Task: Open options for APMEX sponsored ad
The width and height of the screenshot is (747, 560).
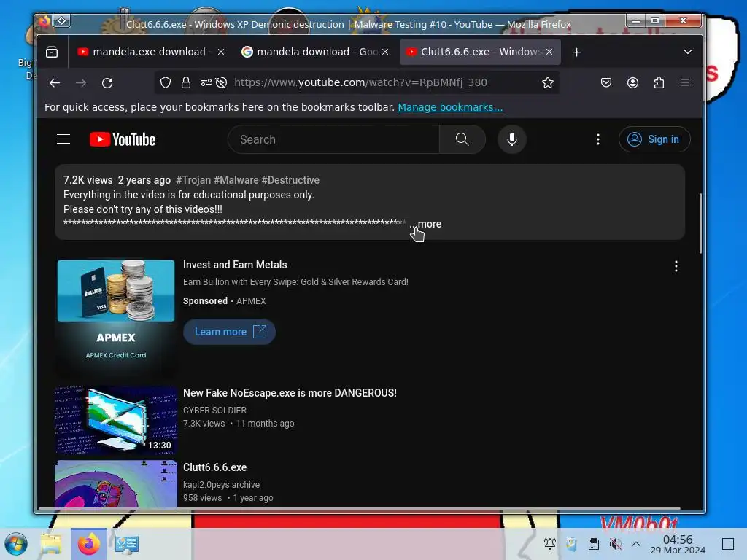Action: click(x=676, y=266)
